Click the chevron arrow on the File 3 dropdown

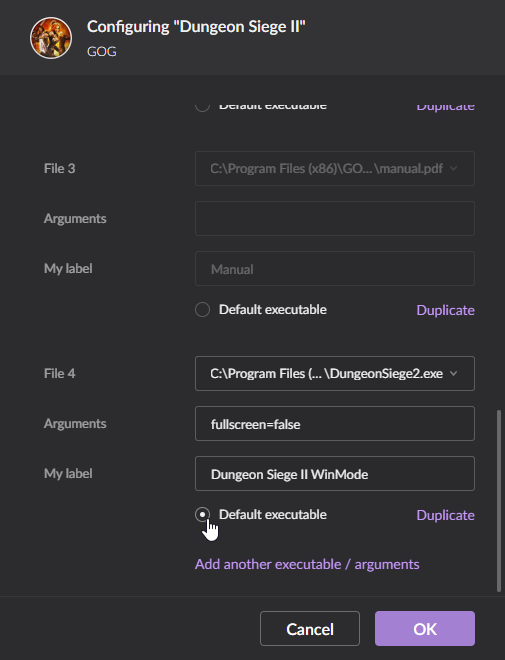(453, 168)
